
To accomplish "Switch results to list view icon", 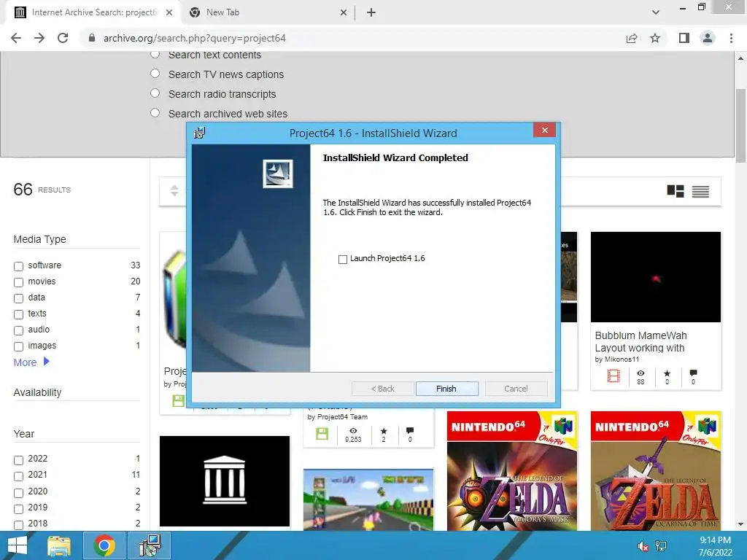I will click(x=700, y=192).
